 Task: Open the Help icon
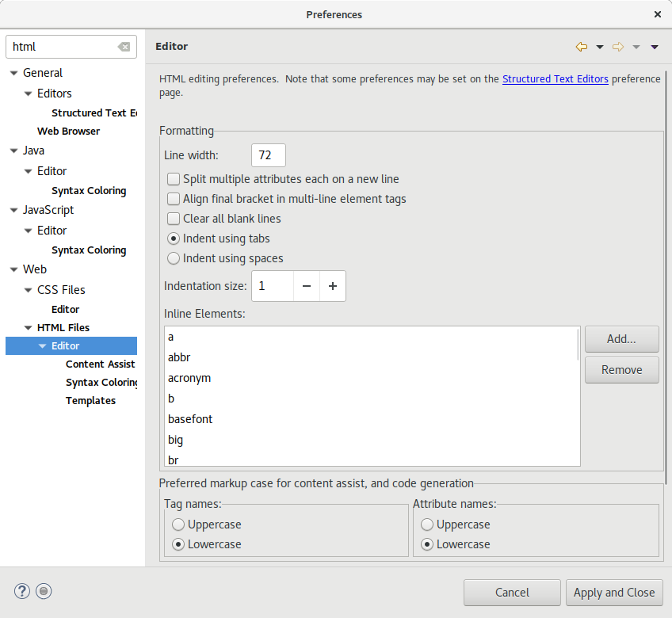point(22,591)
